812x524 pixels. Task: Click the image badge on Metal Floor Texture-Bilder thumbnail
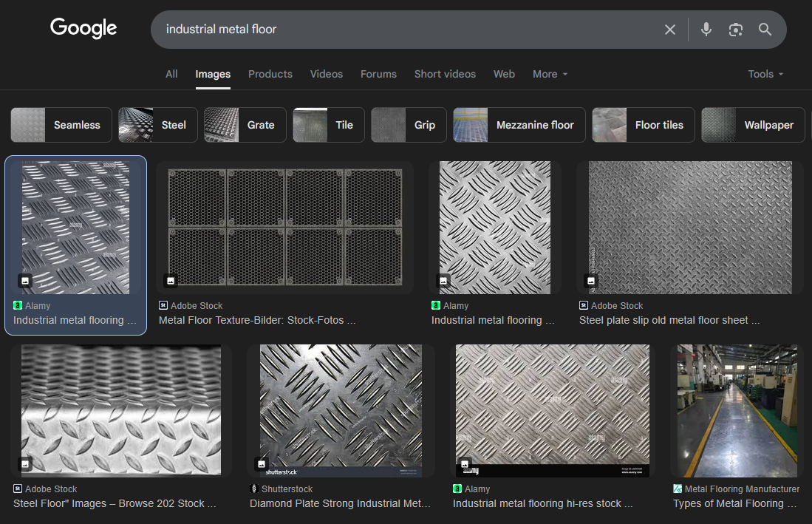pyautogui.click(x=171, y=281)
